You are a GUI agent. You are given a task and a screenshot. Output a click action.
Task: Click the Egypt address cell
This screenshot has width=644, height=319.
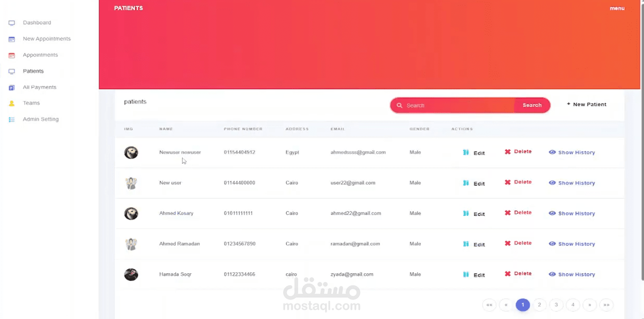[x=292, y=152]
